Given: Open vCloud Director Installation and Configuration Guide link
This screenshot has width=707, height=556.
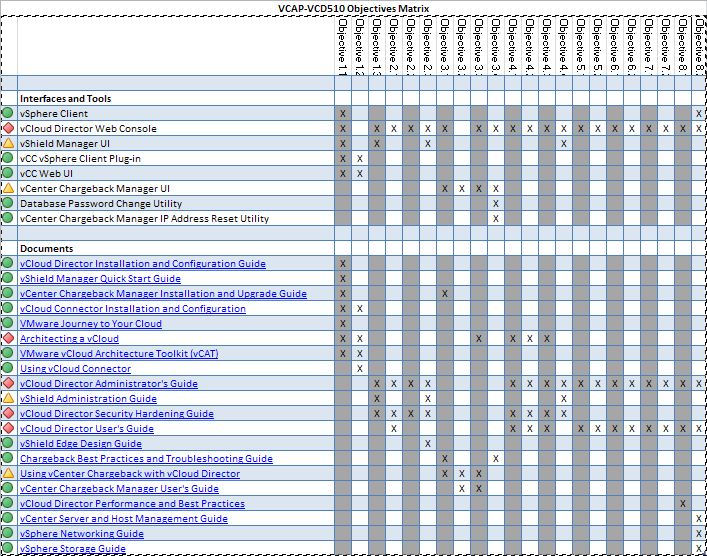Looking at the screenshot, I should pos(142,263).
